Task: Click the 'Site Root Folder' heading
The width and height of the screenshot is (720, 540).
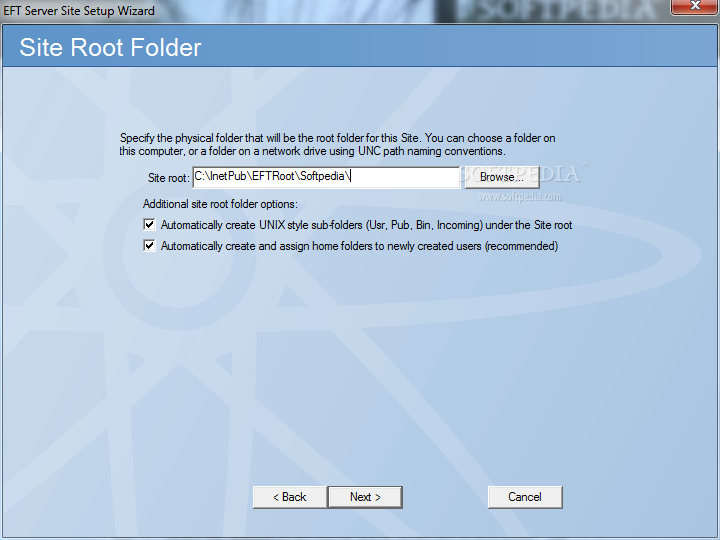Action: (110, 47)
